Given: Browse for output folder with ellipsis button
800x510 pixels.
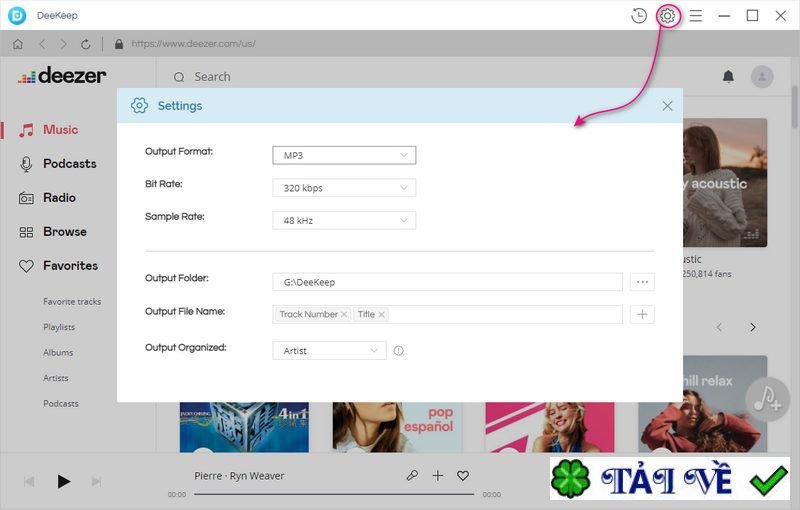Looking at the screenshot, I should pos(642,282).
